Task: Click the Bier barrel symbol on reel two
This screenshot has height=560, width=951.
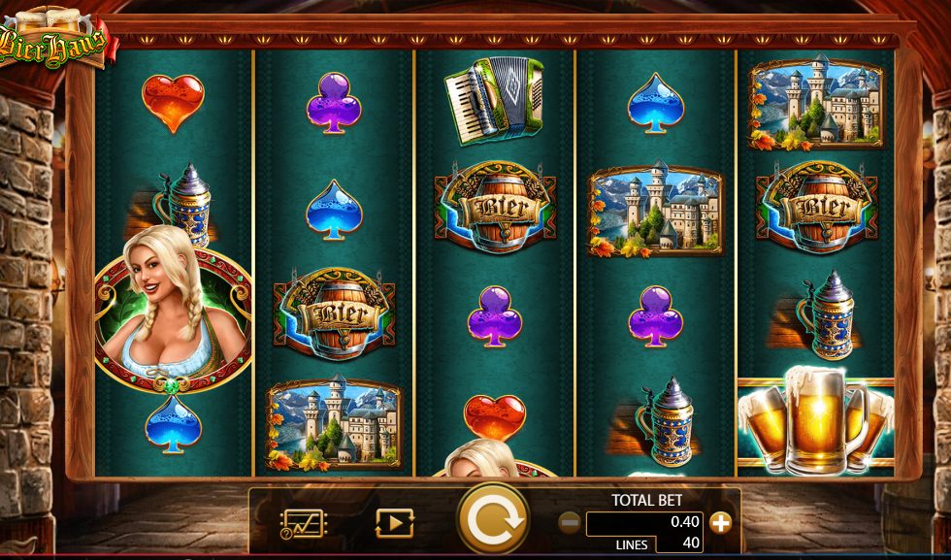Action: point(334,313)
